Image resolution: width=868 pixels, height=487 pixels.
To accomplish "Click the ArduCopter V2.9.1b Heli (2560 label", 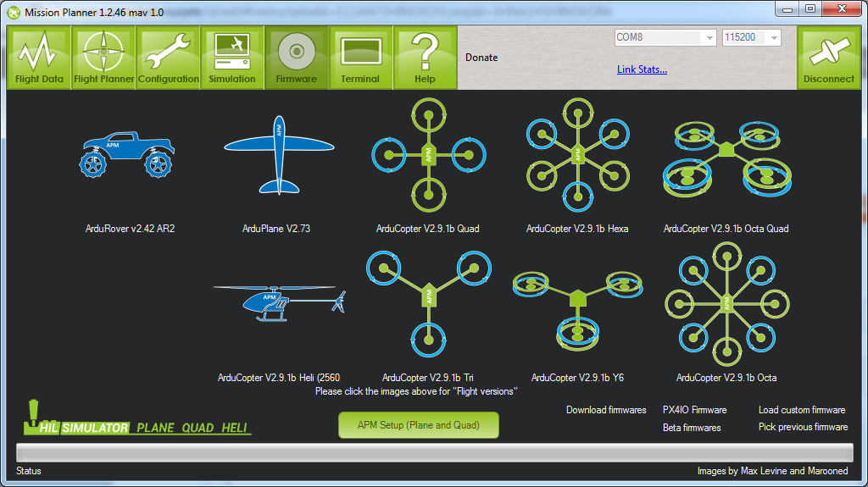I will pos(278,378).
